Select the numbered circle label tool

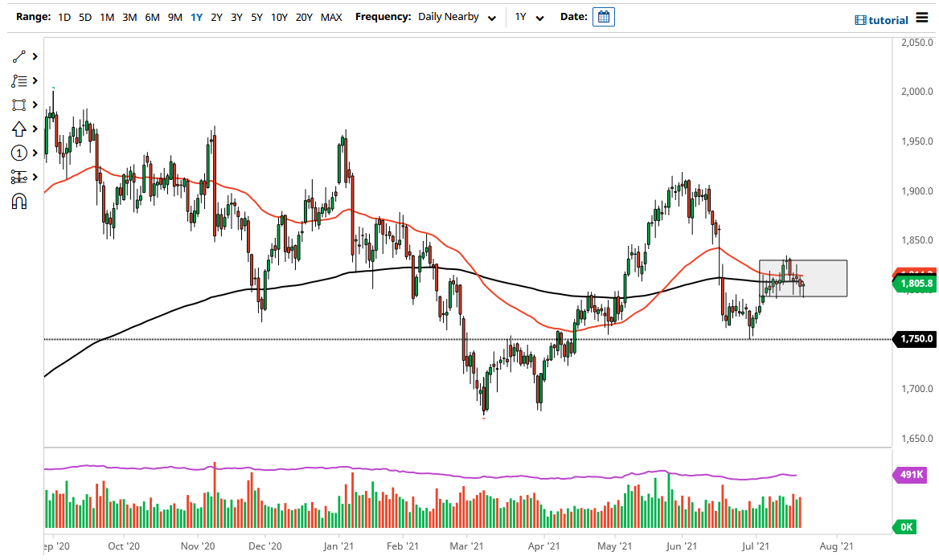19,153
